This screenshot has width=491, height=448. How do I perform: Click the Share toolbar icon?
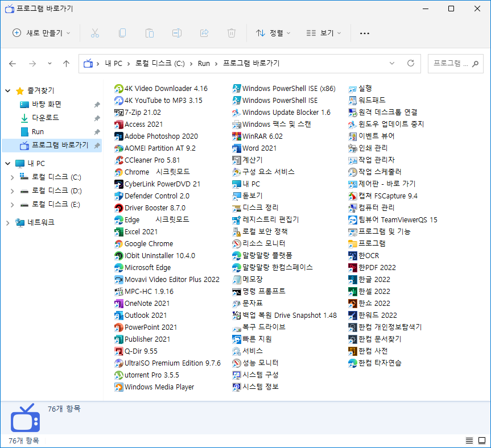204,33
